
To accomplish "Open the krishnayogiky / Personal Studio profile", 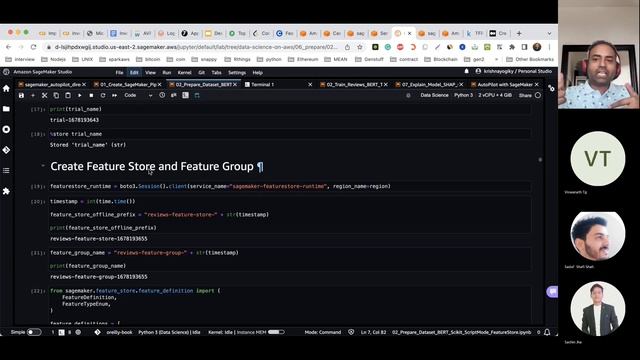I will click(513, 71).
